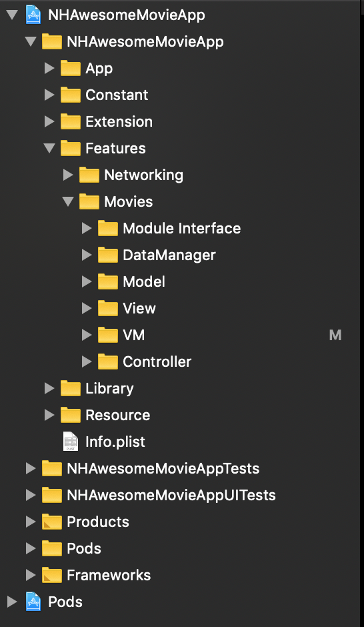The width and height of the screenshot is (364, 627).
Task: Expand the NHAwesomeMovieAppTests group
Action: 31,468
